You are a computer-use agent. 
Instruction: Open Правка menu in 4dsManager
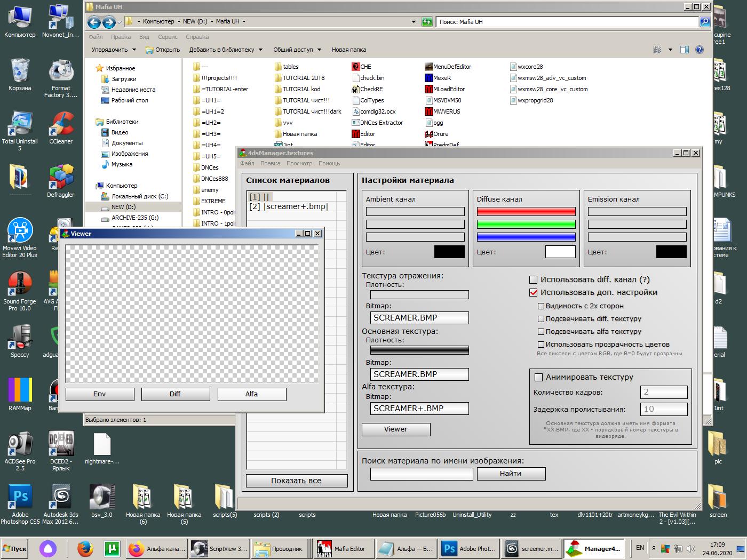tap(270, 163)
